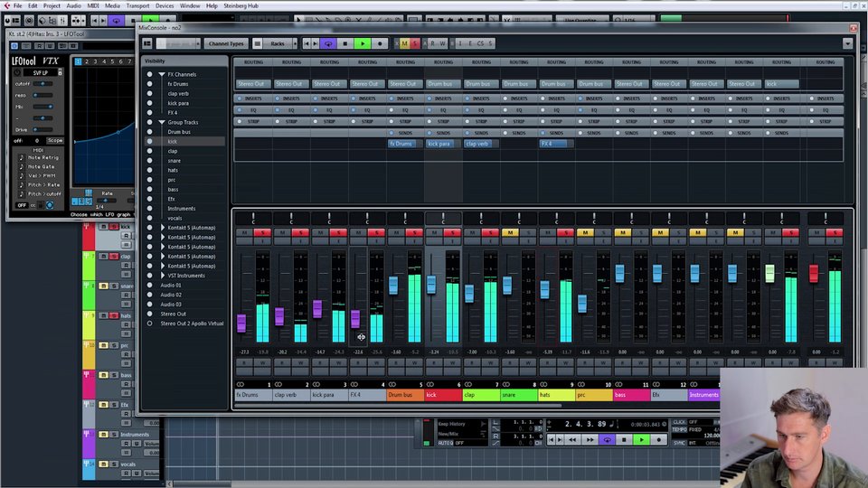Click the clap verb send slot
The height and width of the screenshot is (488, 868).
(480, 144)
